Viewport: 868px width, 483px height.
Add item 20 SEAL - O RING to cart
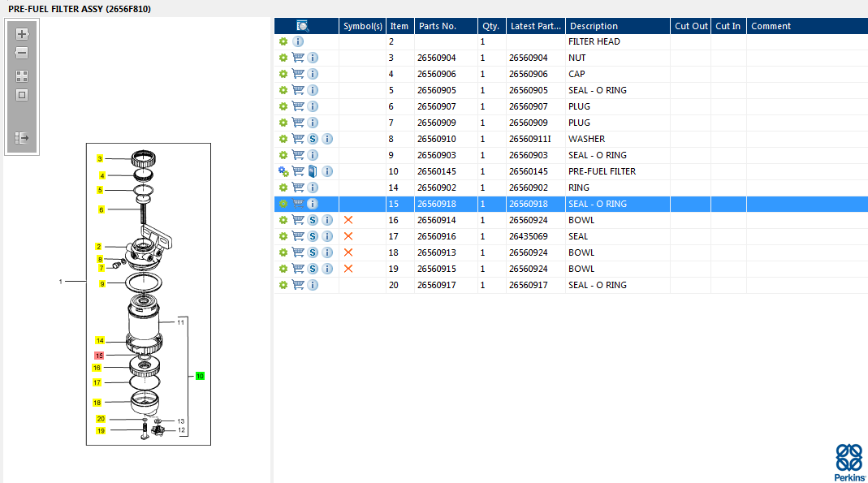(298, 285)
